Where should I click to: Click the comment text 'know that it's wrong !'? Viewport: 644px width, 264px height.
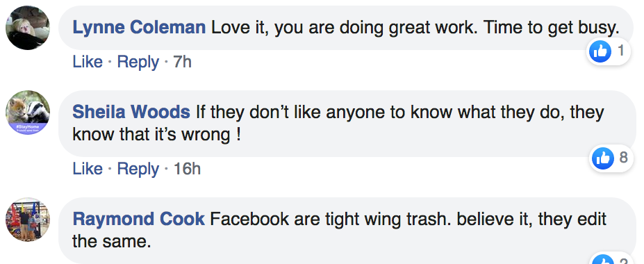coord(156,134)
